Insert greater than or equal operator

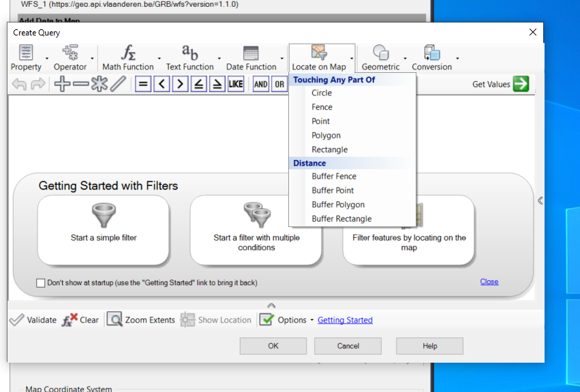pyautogui.click(x=217, y=84)
